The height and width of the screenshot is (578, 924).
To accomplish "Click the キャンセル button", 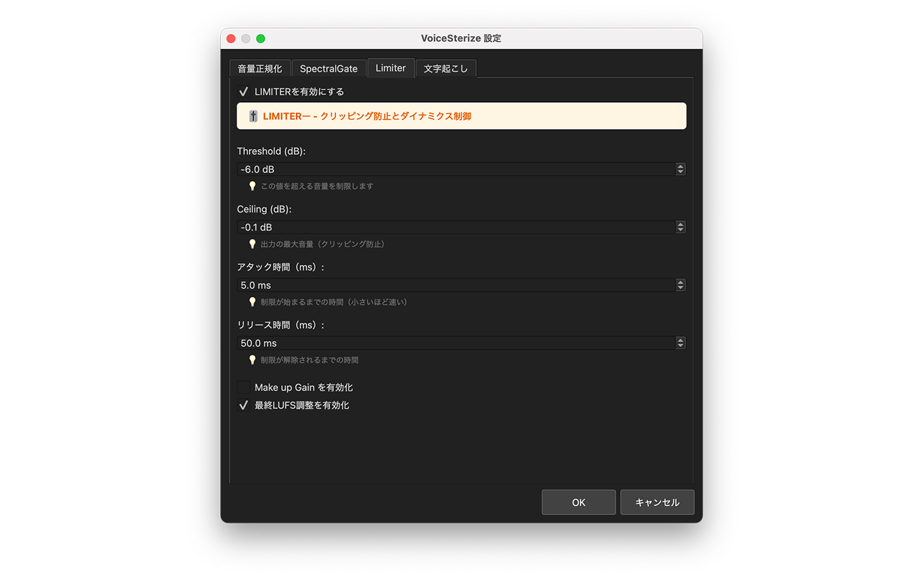I will coord(657,502).
